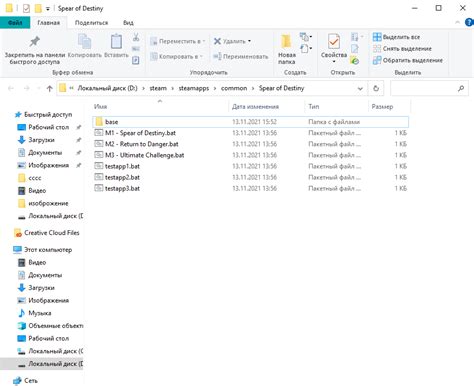Click the search magnifier icon
The height and width of the screenshot is (386, 474).
[x=461, y=88]
